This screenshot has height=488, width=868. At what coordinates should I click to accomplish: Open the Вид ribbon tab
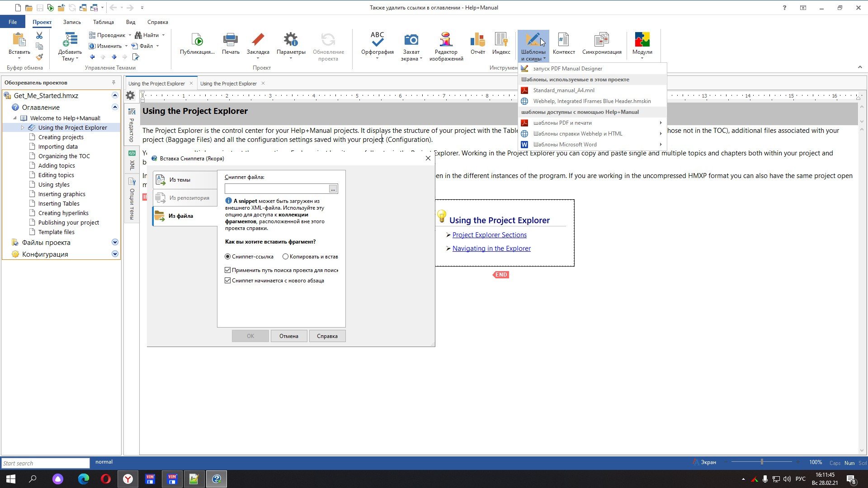click(x=131, y=22)
